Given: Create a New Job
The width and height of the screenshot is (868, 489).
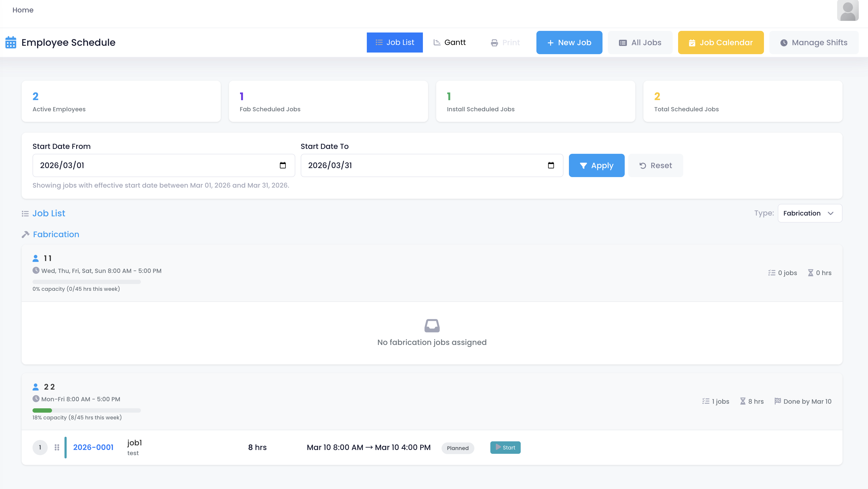Looking at the screenshot, I should pyautogui.click(x=569, y=43).
